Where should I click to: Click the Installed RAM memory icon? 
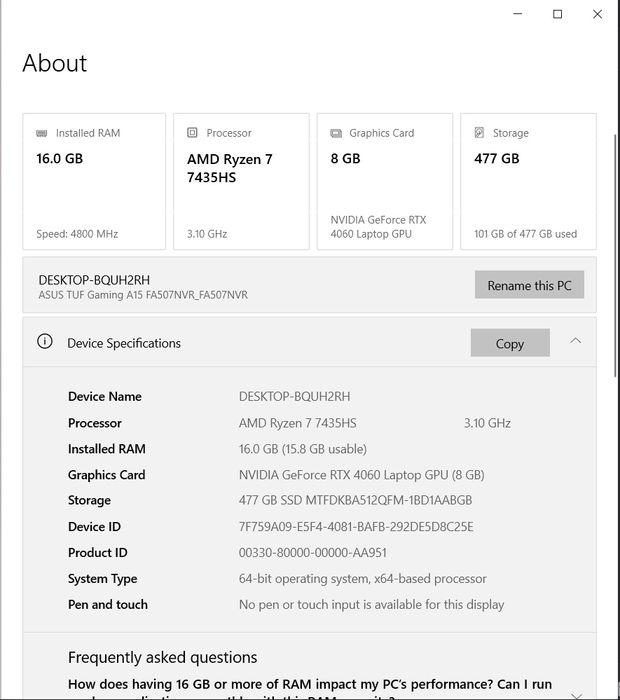[x=41, y=133]
